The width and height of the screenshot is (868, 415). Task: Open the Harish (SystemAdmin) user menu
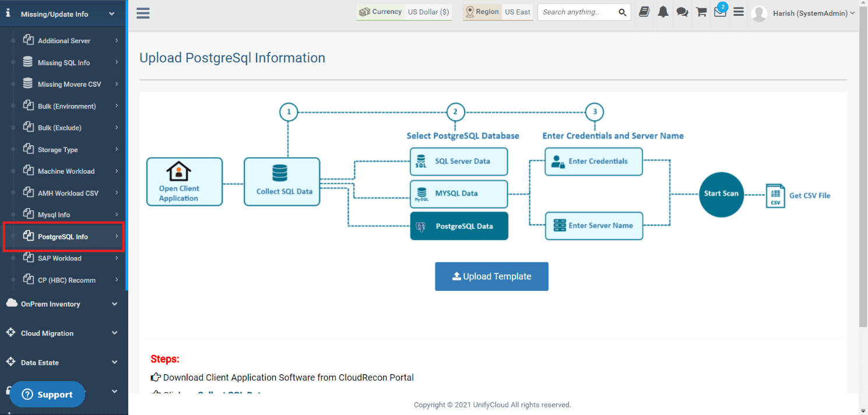[x=813, y=13]
